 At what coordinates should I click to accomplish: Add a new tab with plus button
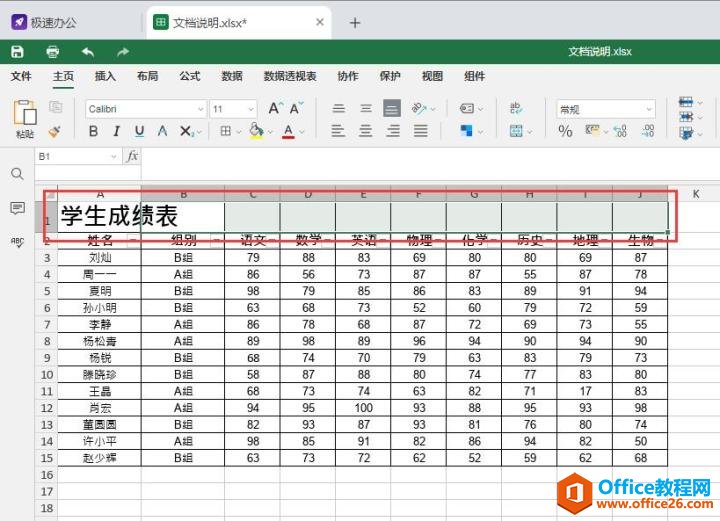click(355, 22)
